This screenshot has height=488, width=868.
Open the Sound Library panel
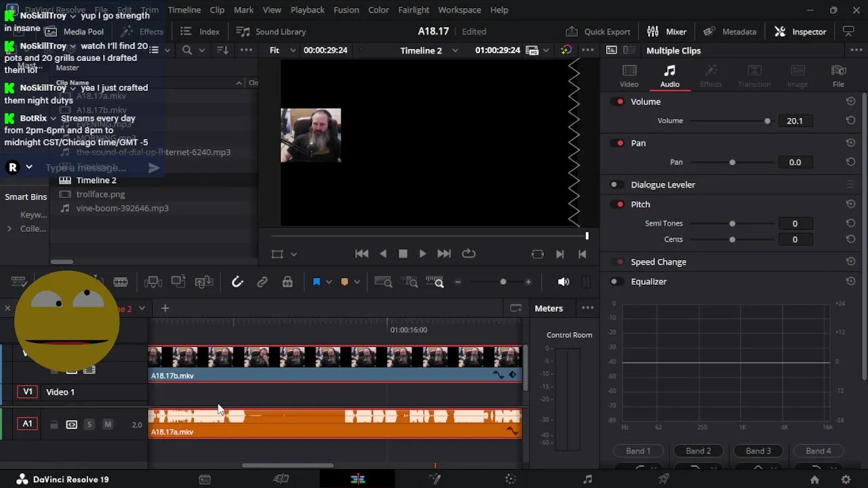click(271, 31)
